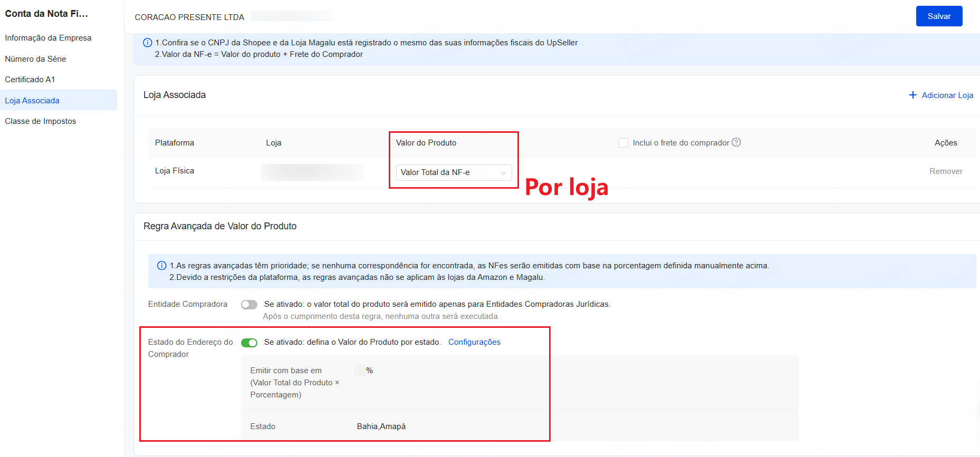
Task: Click 'Conta da Nota Fi…' sidebar title
Action: click(x=46, y=14)
